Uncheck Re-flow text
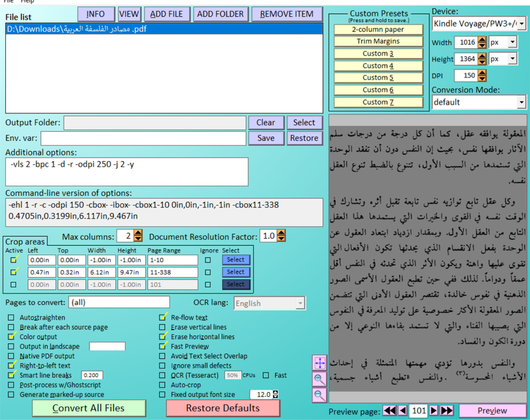The height and width of the screenshot is (420, 530). (161, 318)
